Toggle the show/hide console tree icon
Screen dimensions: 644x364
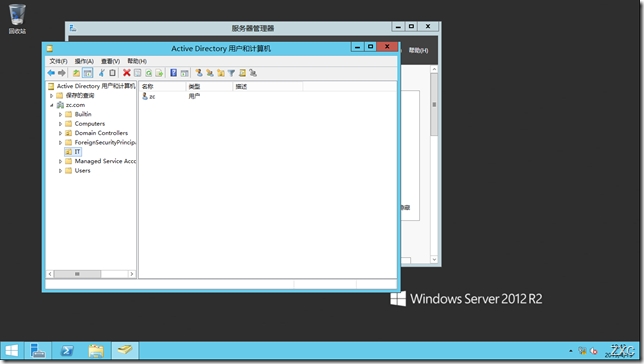(87, 73)
